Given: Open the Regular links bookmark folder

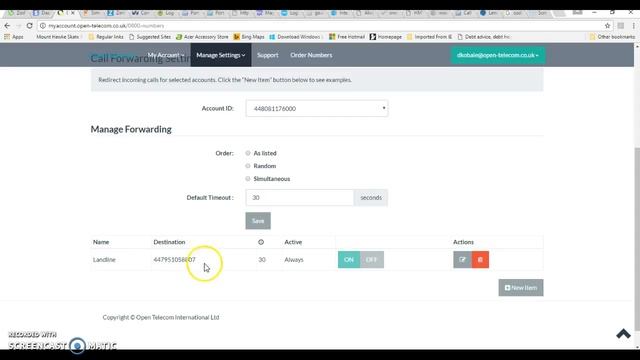Looking at the screenshot, I should pos(106,37).
